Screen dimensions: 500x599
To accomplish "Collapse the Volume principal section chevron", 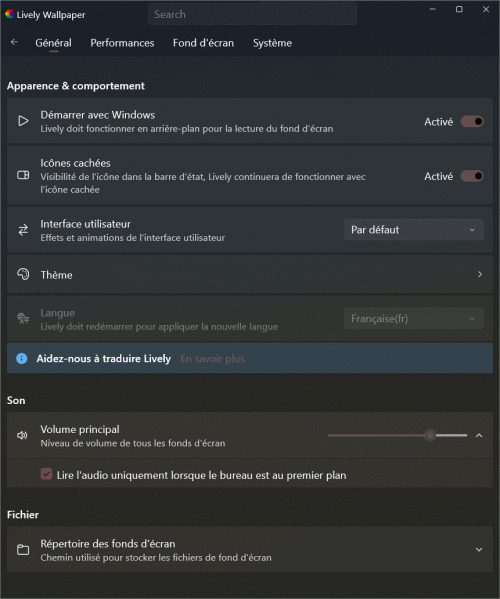I will (x=479, y=435).
